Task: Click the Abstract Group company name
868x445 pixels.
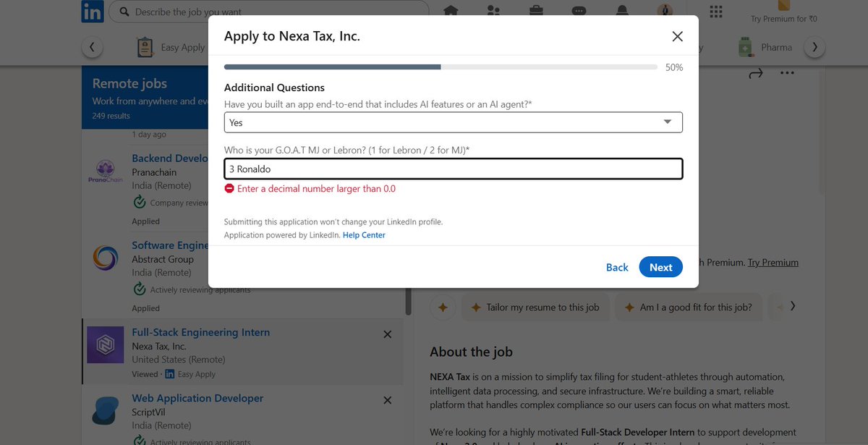Action: click(163, 259)
